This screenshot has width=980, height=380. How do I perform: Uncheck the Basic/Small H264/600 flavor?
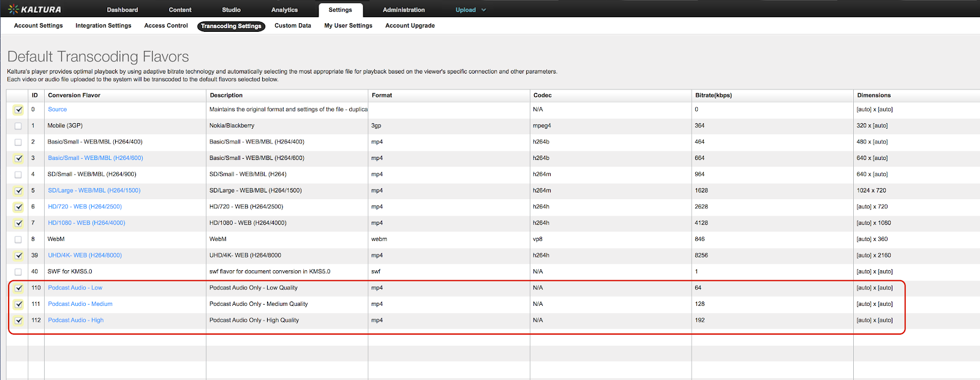[18, 158]
